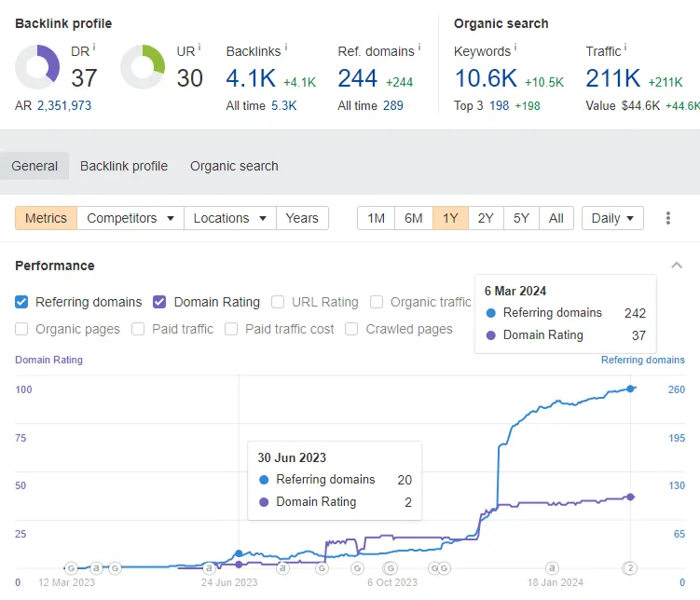The height and width of the screenshot is (600, 700).
Task: Click the Ref. domains info icon
Action: click(419, 47)
